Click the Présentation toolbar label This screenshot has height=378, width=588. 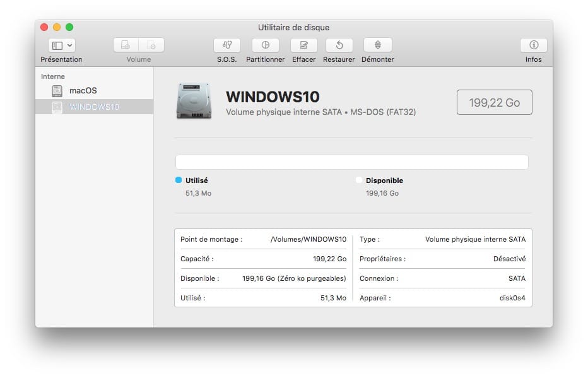point(61,59)
